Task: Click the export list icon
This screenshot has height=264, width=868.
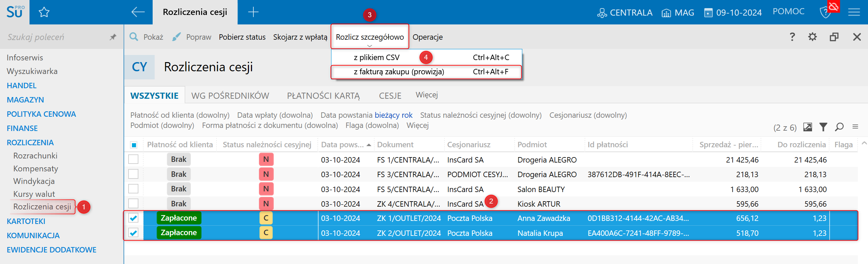Action: point(808,127)
